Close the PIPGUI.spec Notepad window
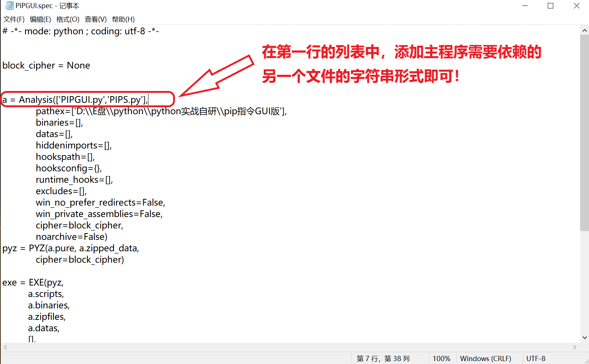This screenshot has width=589, height=364. [576, 6]
